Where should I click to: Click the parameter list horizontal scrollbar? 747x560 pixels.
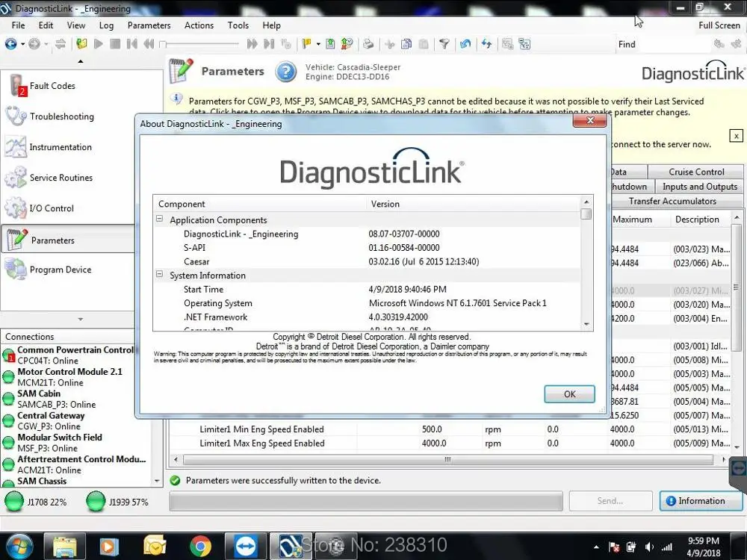(x=447, y=459)
